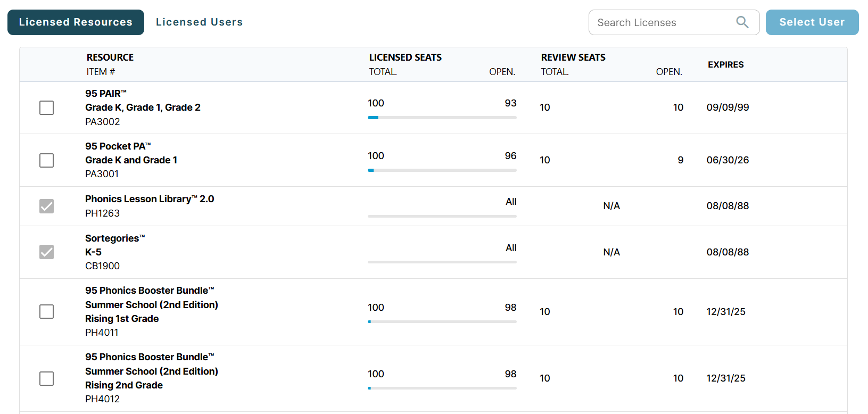
Task: Click the Sortegories usage bar
Action: tap(442, 262)
